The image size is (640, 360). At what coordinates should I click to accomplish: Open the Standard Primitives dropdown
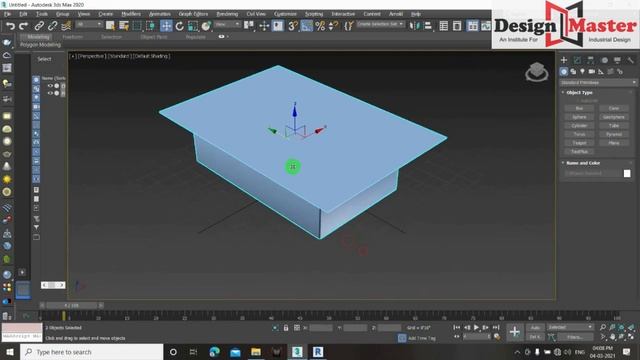pyautogui.click(x=598, y=82)
